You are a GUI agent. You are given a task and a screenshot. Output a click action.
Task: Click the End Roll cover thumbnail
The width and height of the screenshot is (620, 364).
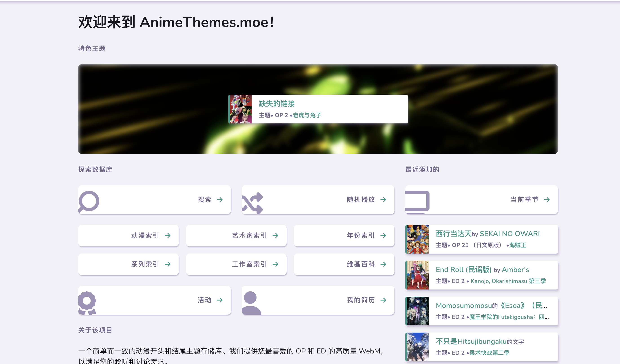coord(417,275)
